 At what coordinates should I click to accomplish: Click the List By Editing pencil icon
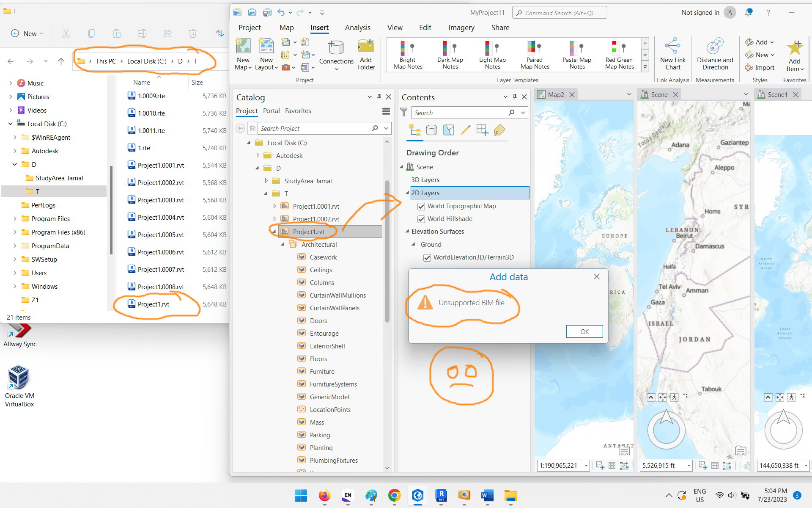(465, 130)
